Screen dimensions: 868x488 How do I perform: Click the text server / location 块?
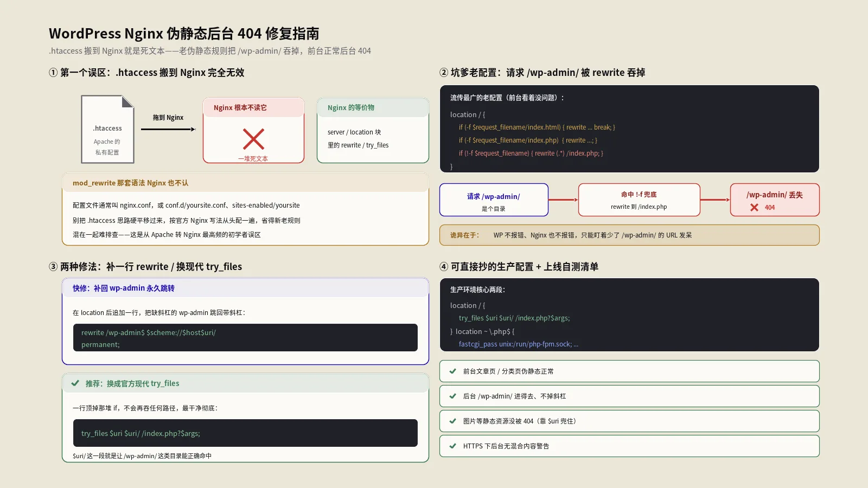(x=354, y=132)
